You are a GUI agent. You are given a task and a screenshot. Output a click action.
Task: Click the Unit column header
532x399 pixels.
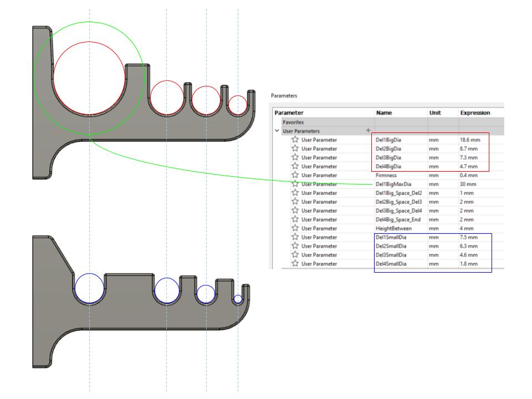click(x=435, y=112)
